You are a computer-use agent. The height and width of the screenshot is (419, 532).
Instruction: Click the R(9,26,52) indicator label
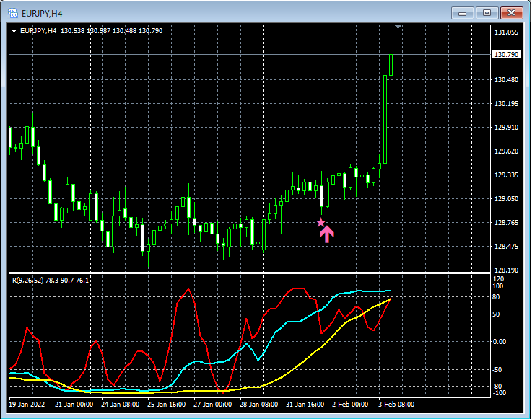pos(51,280)
